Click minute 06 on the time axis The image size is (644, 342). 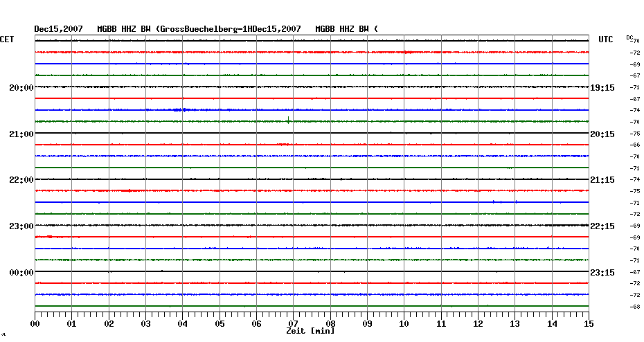[x=257, y=324]
